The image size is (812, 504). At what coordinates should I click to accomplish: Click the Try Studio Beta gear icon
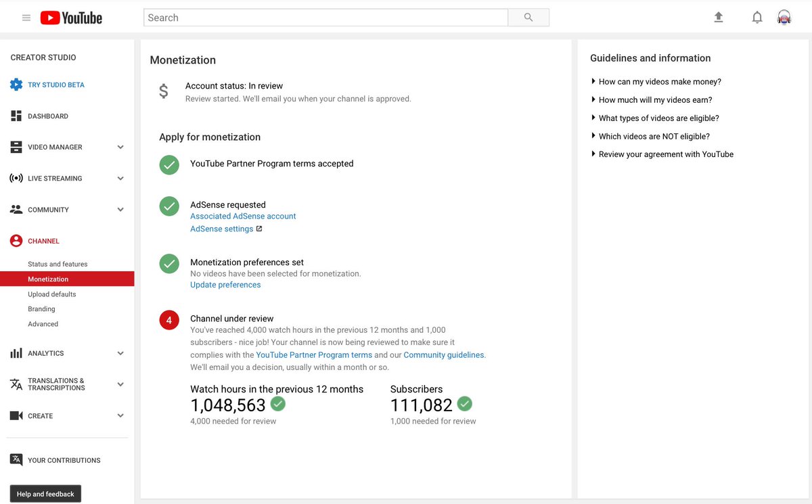point(16,85)
